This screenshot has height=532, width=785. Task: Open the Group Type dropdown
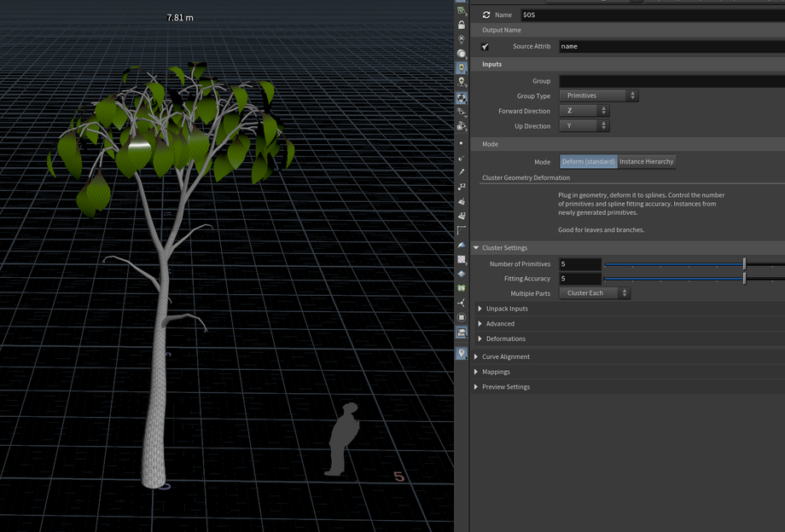(x=598, y=96)
